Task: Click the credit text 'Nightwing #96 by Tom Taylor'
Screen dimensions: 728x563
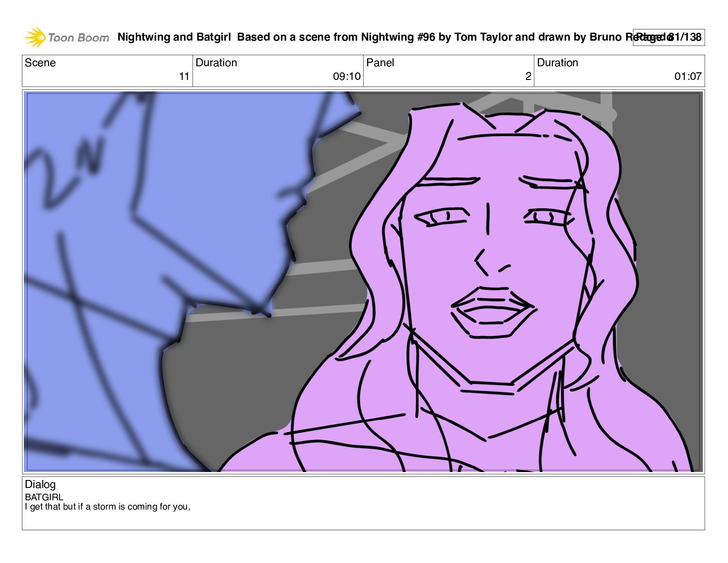Action: coord(437,37)
